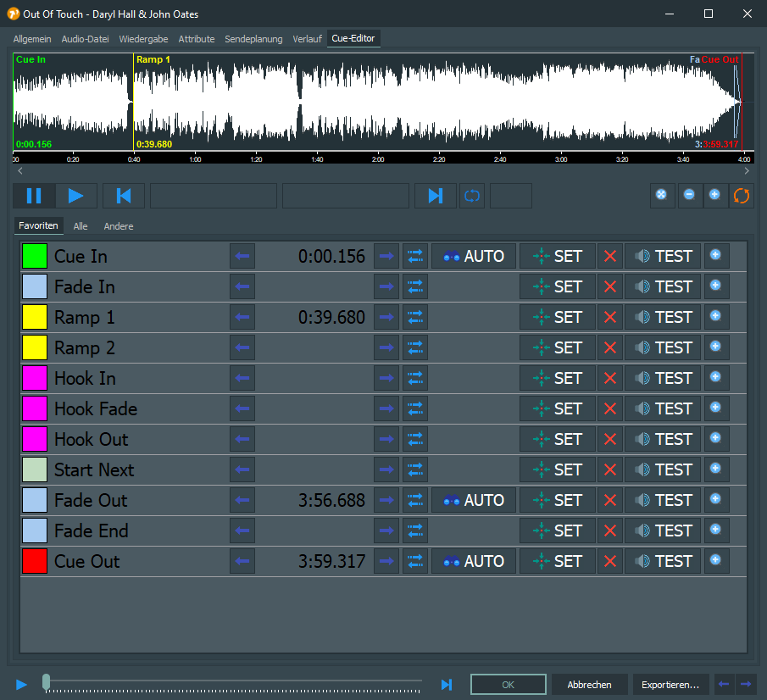Viewport: 767px width, 700px height.
Task: Zoom in the waveform view
Action: [714, 195]
